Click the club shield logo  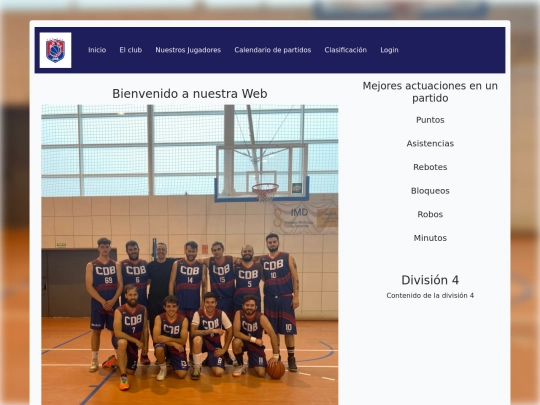tap(55, 50)
